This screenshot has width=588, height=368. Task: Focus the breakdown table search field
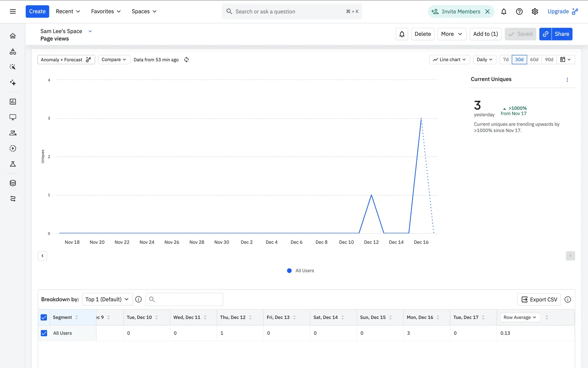(188, 299)
